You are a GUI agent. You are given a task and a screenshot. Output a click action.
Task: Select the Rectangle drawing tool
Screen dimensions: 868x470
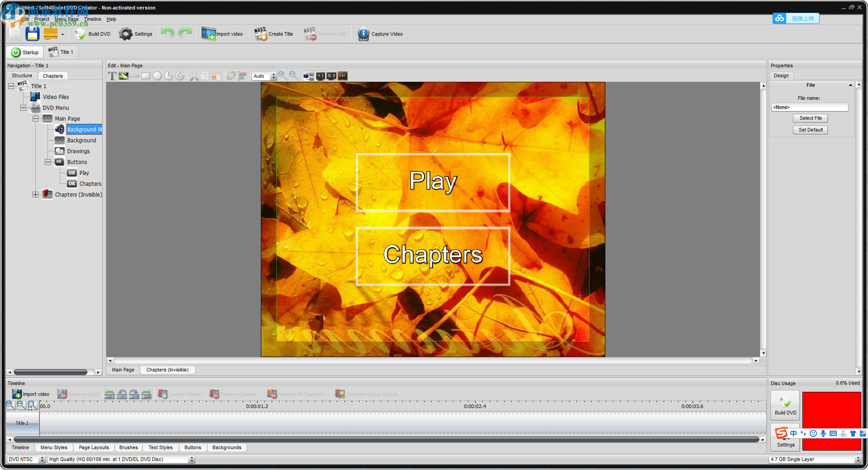pyautogui.click(x=146, y=76)
